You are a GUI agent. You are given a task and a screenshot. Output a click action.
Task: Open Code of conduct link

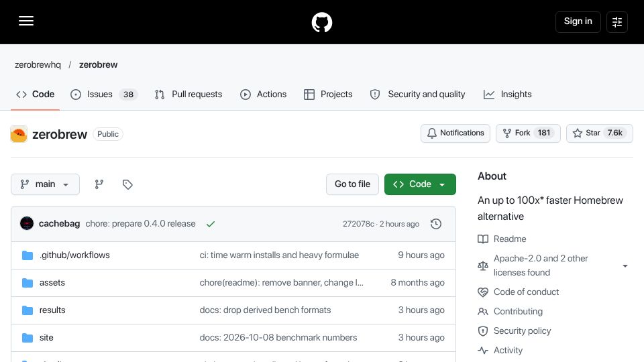click(x=526, y=292)
